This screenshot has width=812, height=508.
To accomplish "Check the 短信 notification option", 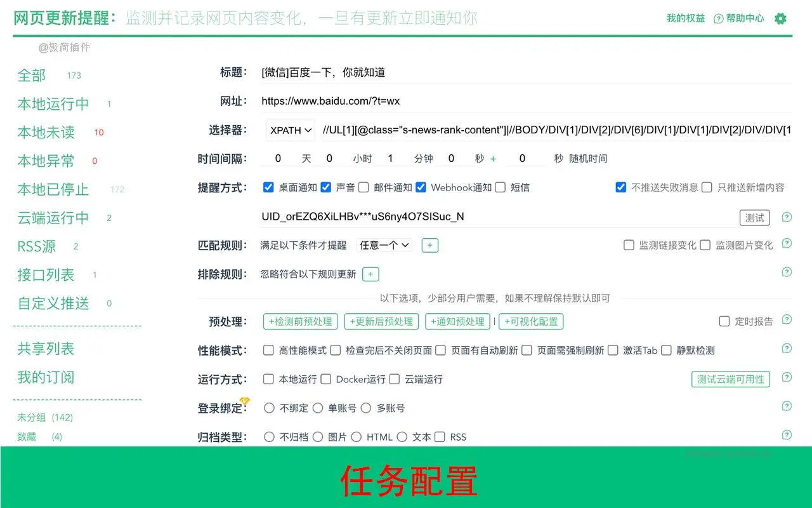I will click(500, 187).
